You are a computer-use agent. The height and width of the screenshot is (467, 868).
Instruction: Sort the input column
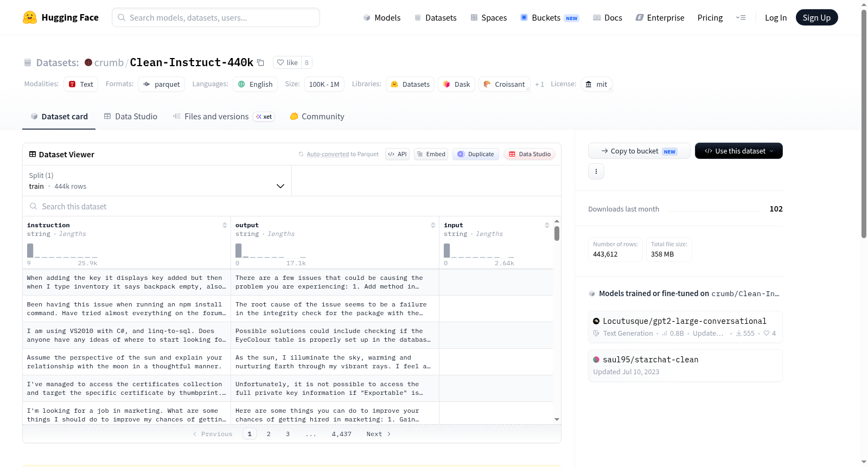(547, 225)
